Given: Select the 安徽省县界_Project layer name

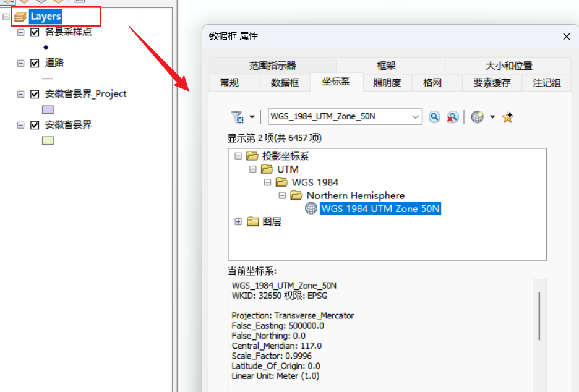Looking at the screenshot, I should pyautogui.click(x=85, y=94).
